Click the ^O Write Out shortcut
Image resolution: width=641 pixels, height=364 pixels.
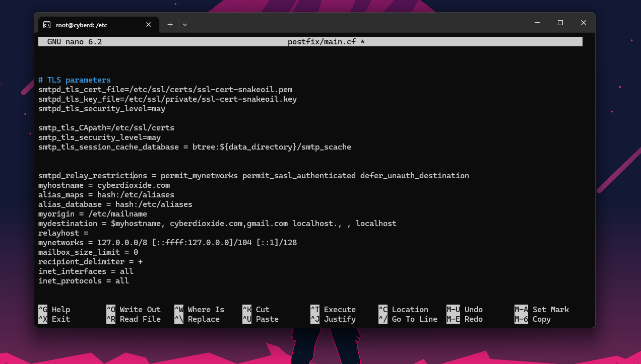pyautogui.click(x=134, y=310)
